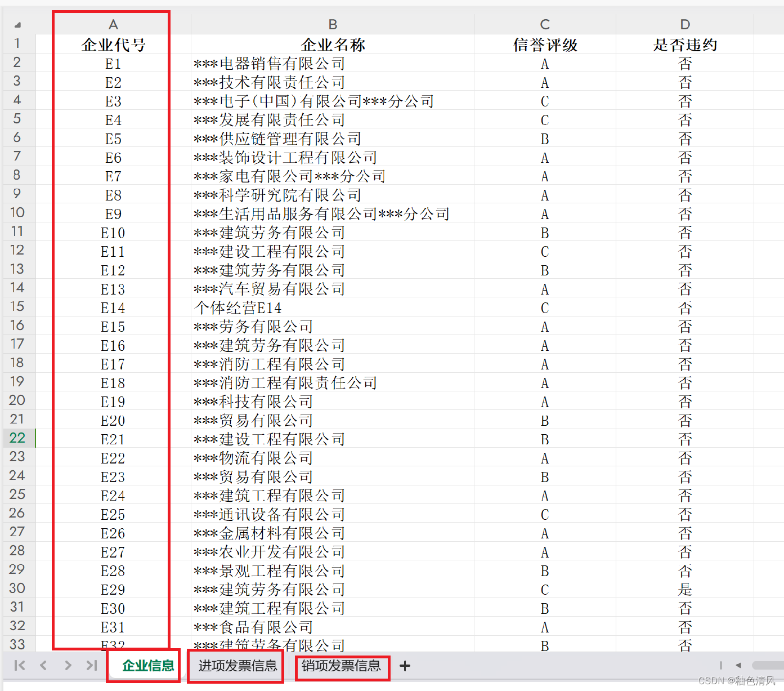Image resolution: width=784 pixels, height=691 pixels.
Task: Select cell containing E31
Action: pyautogui.click(x=113, y=627)
